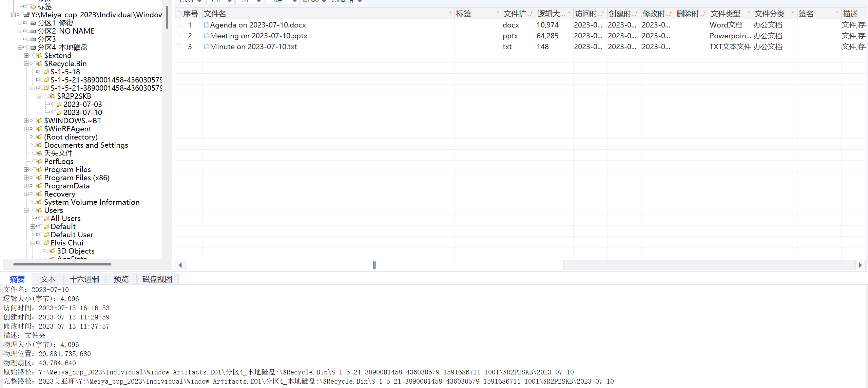Expand the Program Files (x86) folder node
Image resolution: width=868 pixels, height=388 pixels.
pos(26,178)
